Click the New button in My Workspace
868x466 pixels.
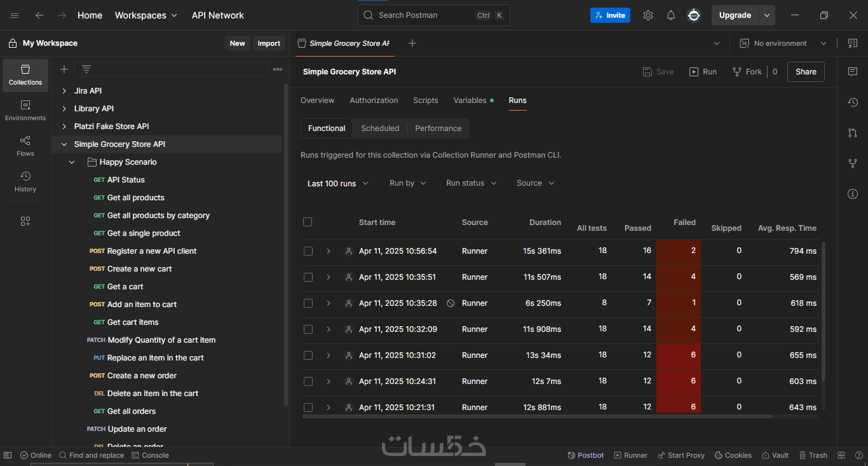(x=237, y=43)
